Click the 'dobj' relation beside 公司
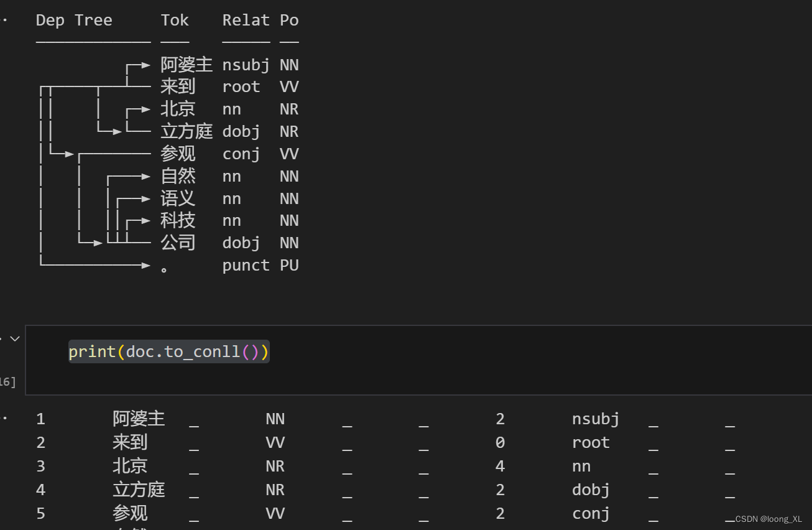The height and width of the screenshot is (530, 812). click(241, 243)
